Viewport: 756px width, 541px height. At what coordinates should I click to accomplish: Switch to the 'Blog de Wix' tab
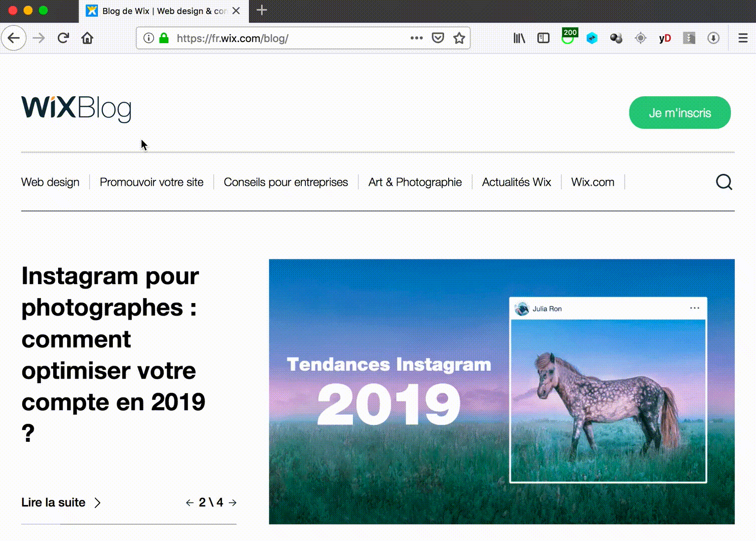[155, 11]
